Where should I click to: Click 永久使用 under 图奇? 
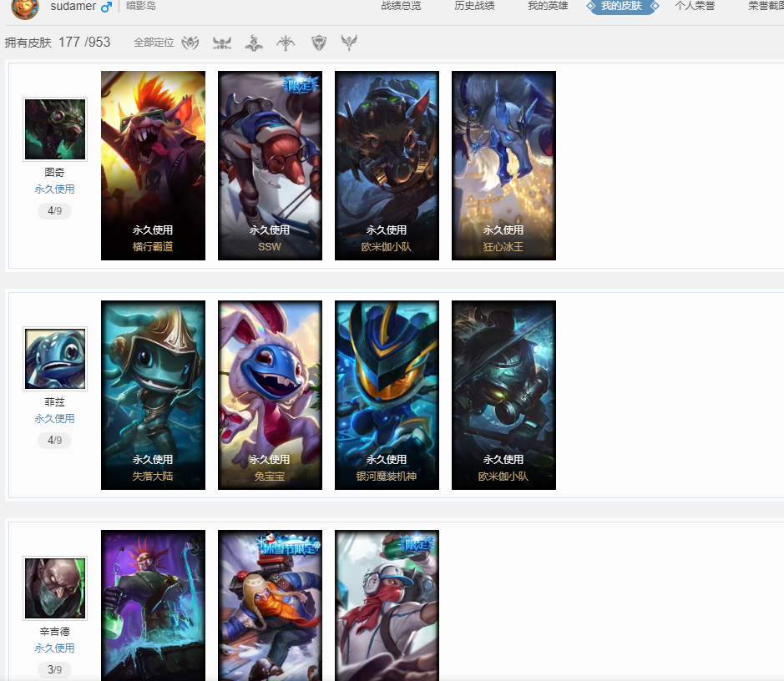pyautogui.click(x=54, y=189)
